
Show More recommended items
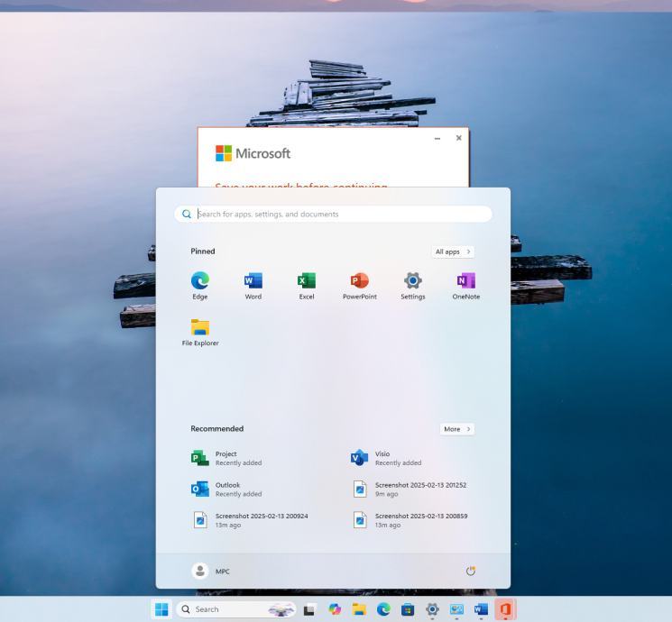[x=456, y=429]
